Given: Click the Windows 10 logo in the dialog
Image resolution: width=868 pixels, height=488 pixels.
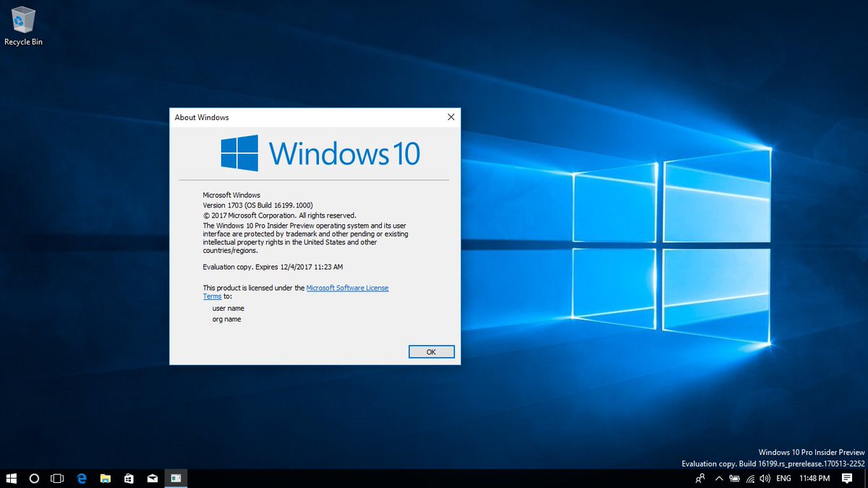Looking at the screenshot, I should coord(239,152).
